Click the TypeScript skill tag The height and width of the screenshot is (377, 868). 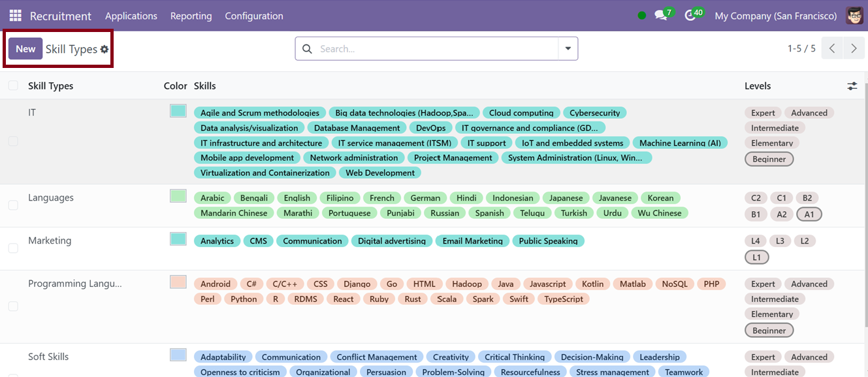pyautogui.click(x=564, y=299)
